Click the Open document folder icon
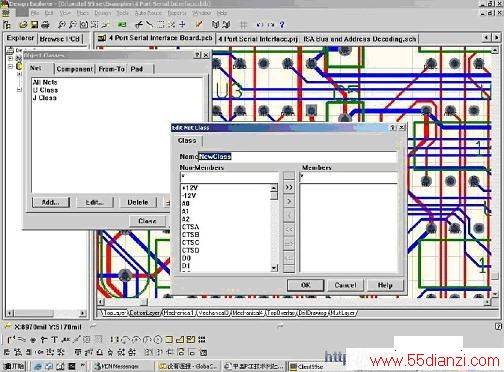This screenshot has width=504, height=372. pyautogui.click(x=23, y=24)
